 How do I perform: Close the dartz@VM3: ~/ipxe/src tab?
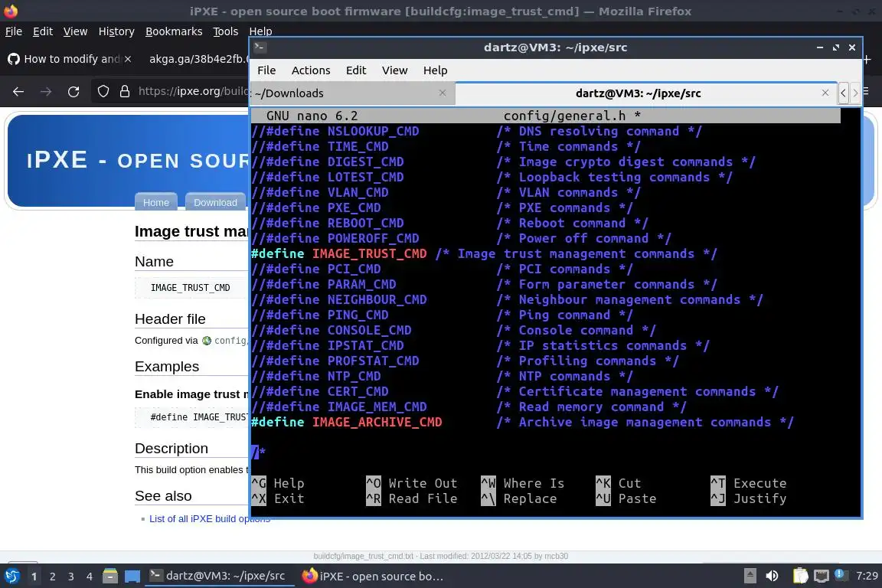(x=825, y=93)
